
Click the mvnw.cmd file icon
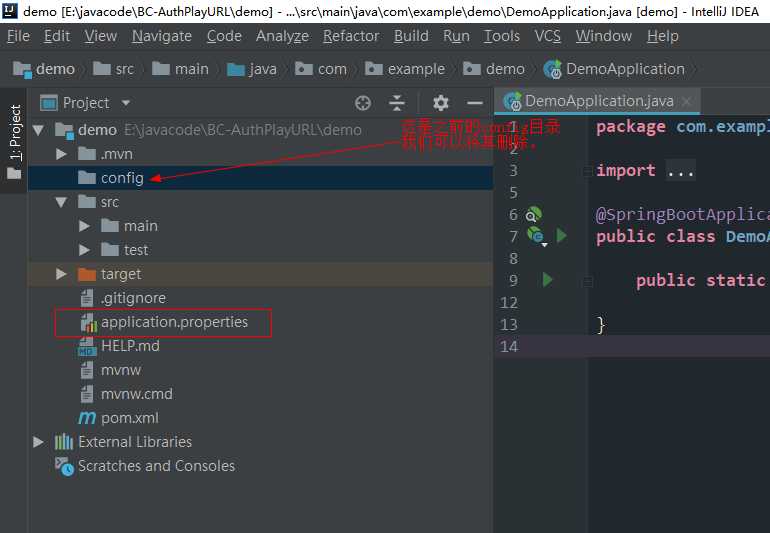point(87,394)
